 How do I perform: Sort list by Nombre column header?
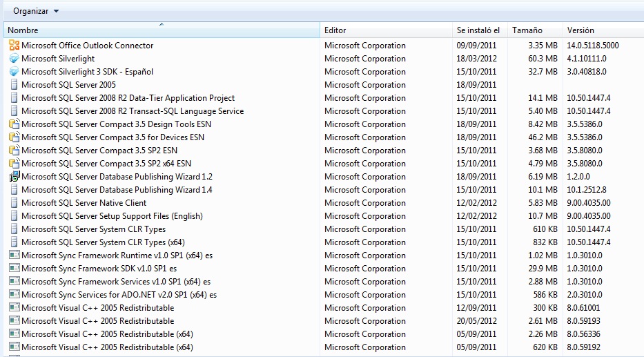coord(162,30)
